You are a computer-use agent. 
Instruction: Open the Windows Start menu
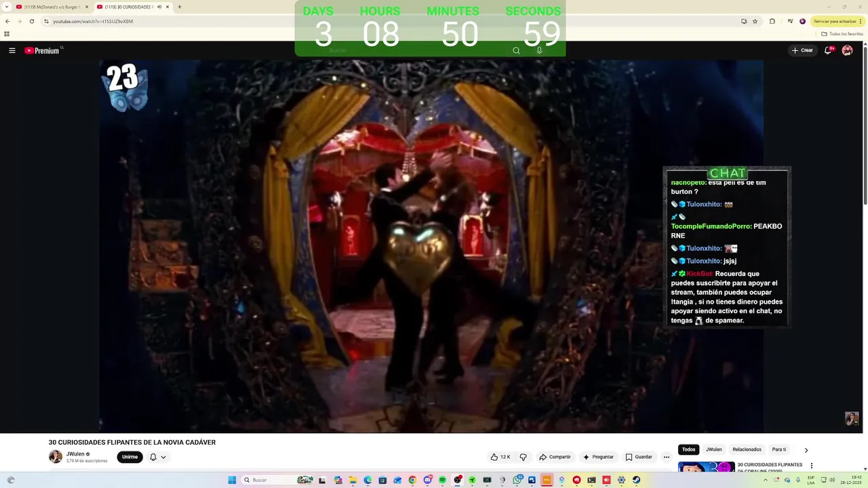click(x=232, y=480)
